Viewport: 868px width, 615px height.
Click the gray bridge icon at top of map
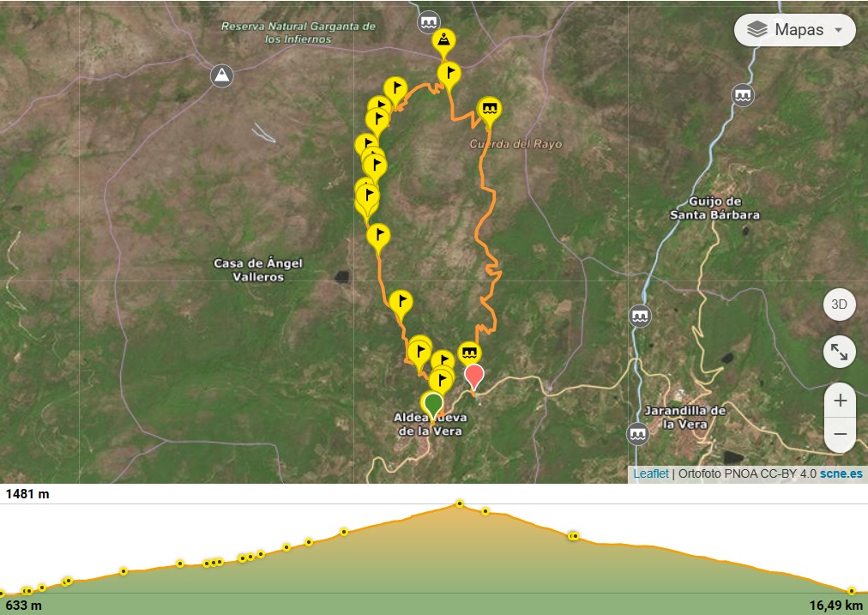tap(428, 22)
